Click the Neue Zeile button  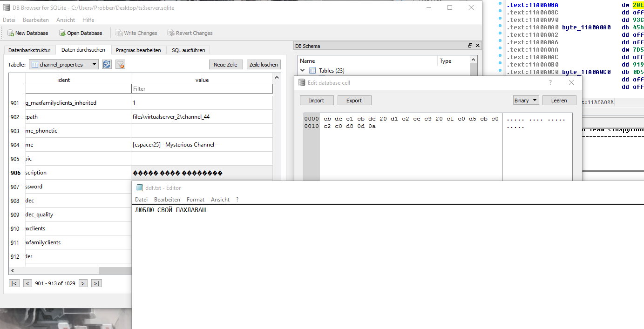click(226, 65)
